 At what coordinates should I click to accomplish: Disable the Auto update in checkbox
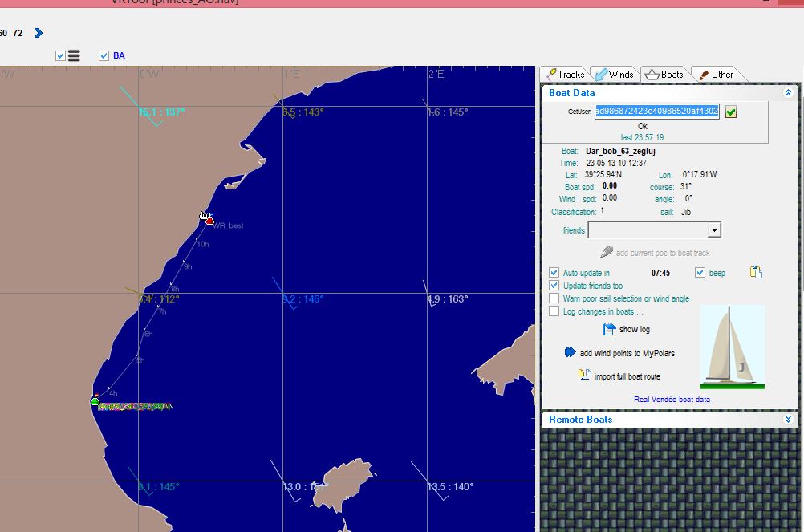(554, 272)
